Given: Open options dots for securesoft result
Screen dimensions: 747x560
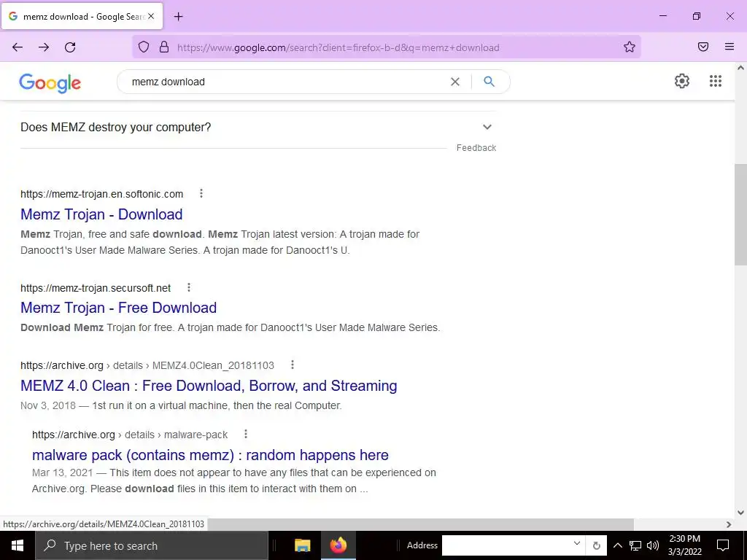Looking at the screenshot, I should coord(189,287).
